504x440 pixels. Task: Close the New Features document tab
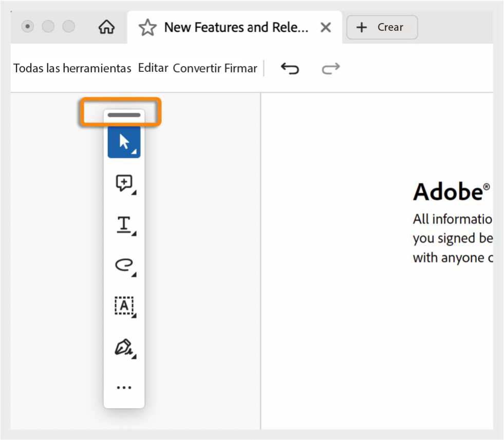coord(326,28)
